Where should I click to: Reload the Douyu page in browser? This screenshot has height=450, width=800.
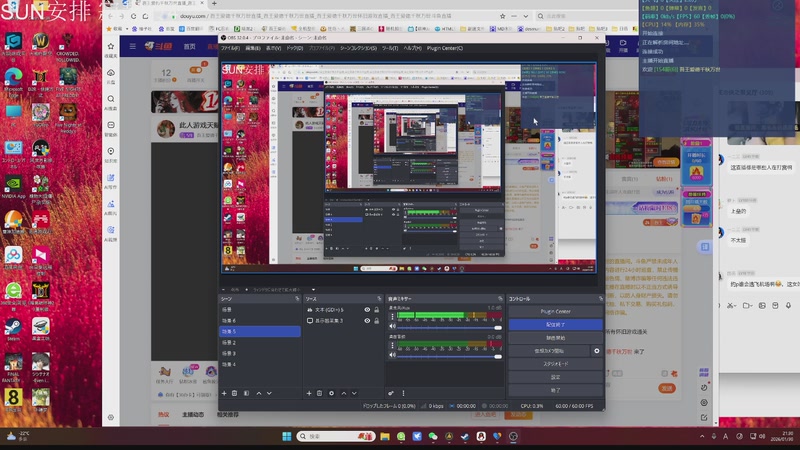(134, 16)
